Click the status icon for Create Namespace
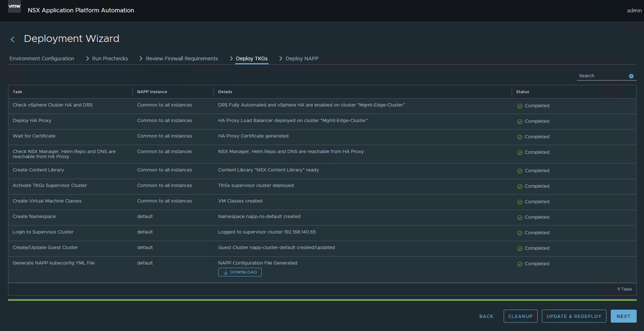 (x=520, y=217)
